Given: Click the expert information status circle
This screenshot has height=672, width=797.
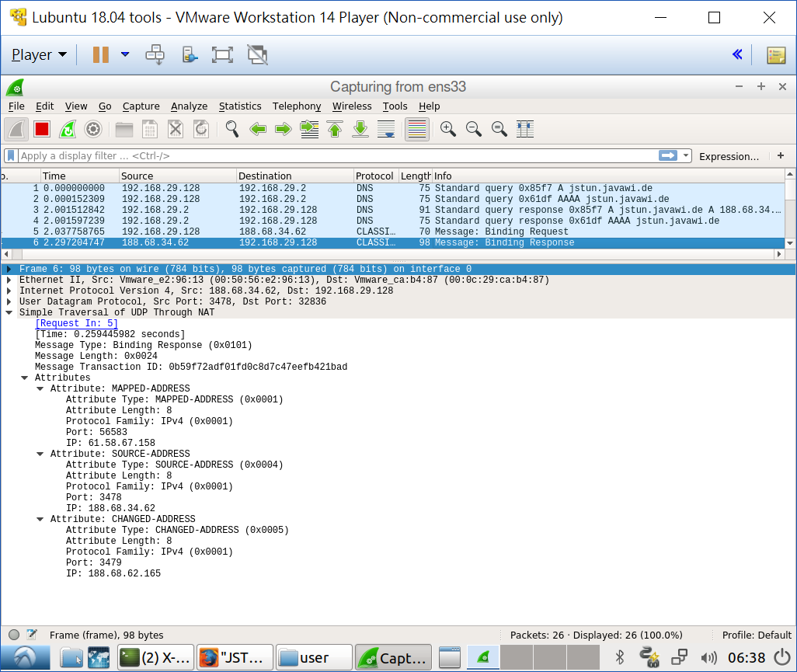Looking at the screenshot, I should (14, 635).
